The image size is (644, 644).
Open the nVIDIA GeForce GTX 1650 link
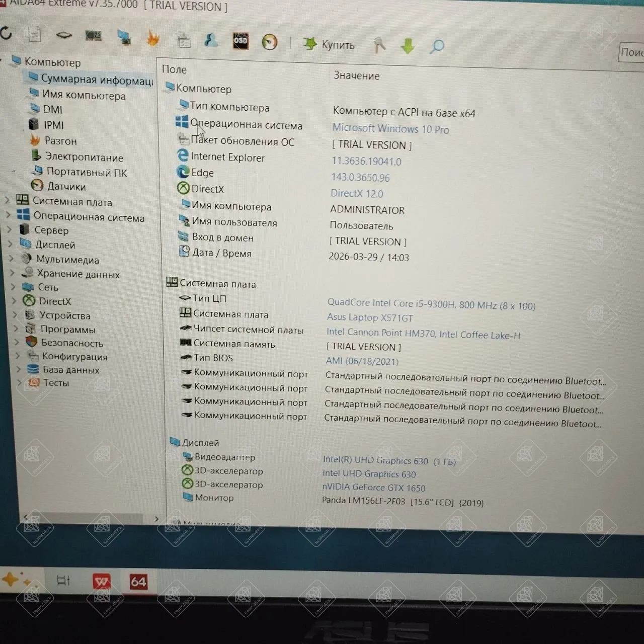click(374, 487)
